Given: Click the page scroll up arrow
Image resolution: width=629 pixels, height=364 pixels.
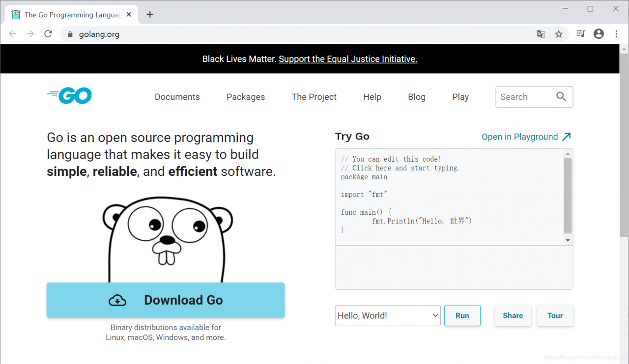Looking at the screenshot, I should point(624,49).
